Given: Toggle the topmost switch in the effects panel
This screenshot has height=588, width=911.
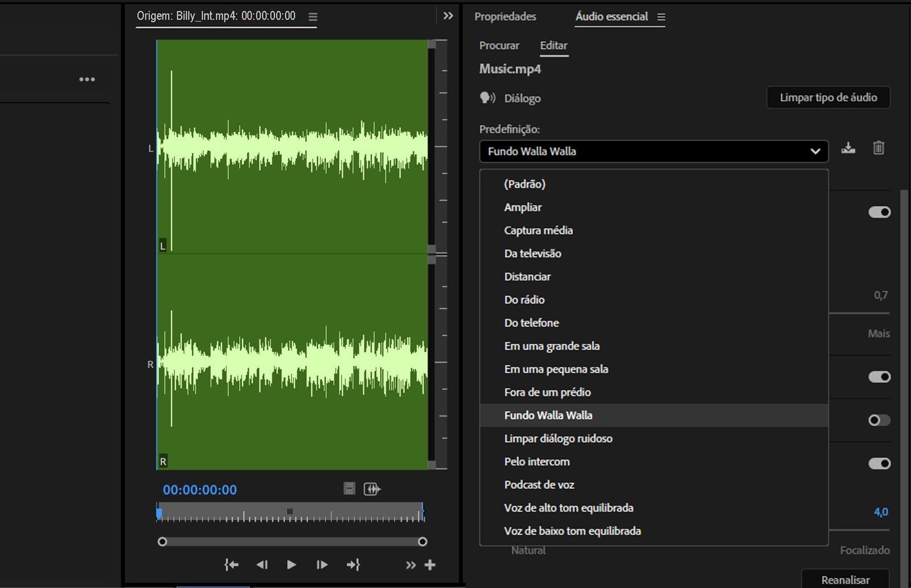Looking at the screenshot, I should tap(879, 212).
